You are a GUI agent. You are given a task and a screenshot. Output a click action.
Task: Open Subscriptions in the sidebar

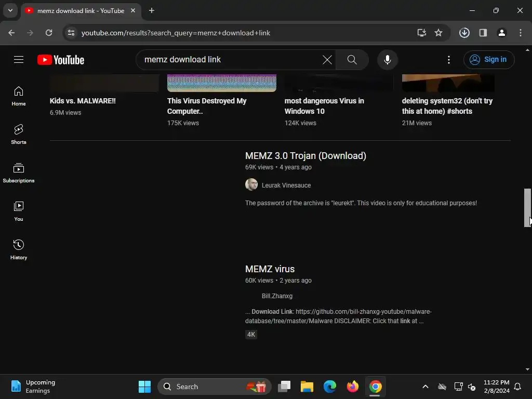pyautogui.click(x=19, y=173)
